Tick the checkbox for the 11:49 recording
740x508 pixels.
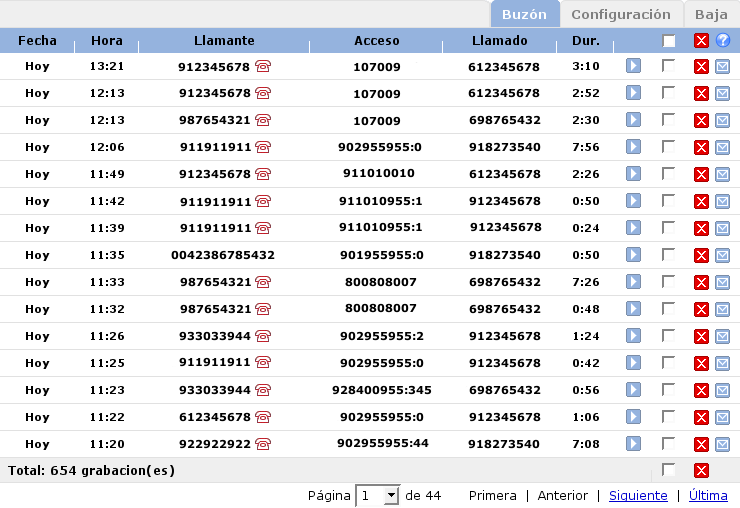tap(668, 173)
